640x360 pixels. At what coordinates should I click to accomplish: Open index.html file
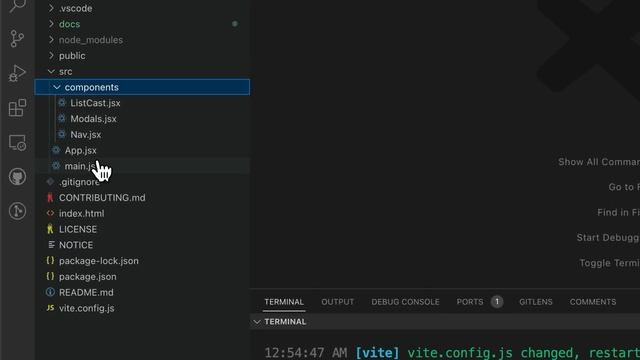(x=142, y=213)
